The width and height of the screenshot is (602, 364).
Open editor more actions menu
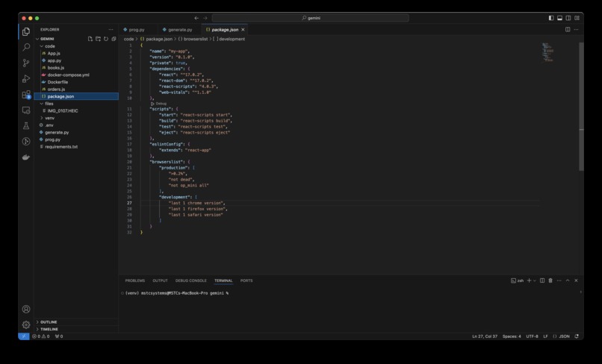point(577,30)
